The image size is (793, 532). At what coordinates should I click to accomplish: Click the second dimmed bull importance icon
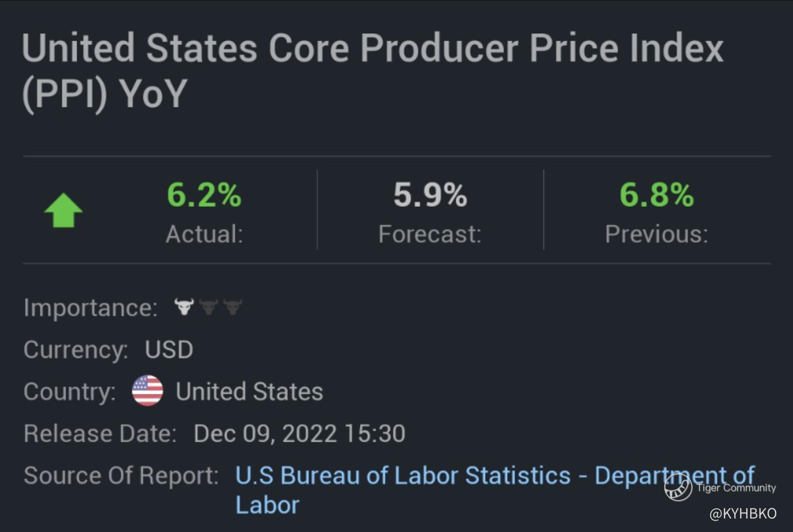click(209, 307)
